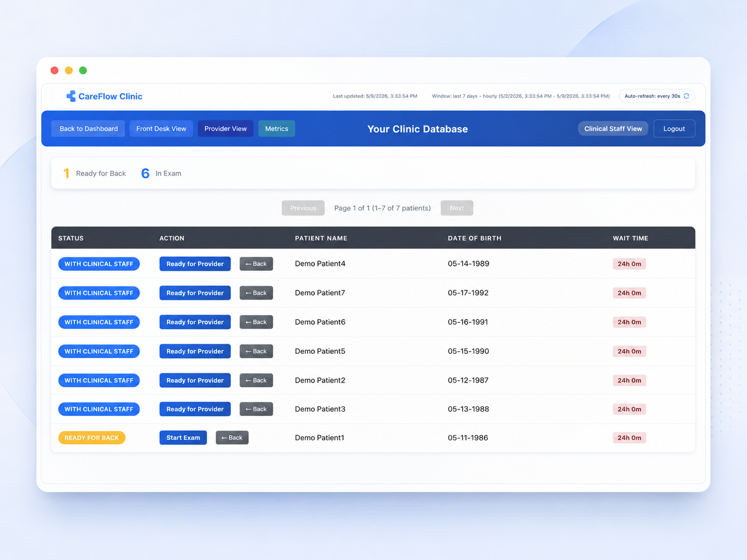747x560 pixels.
Task: Click birth date 05-15-1990
Action: [468, 351]
